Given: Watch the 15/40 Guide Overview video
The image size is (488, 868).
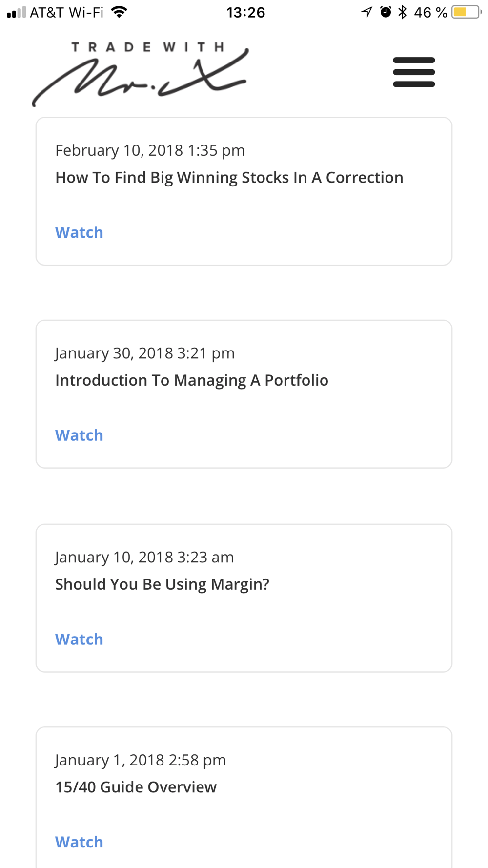Looking at the screenshot, I should click(x=79, y=842).
